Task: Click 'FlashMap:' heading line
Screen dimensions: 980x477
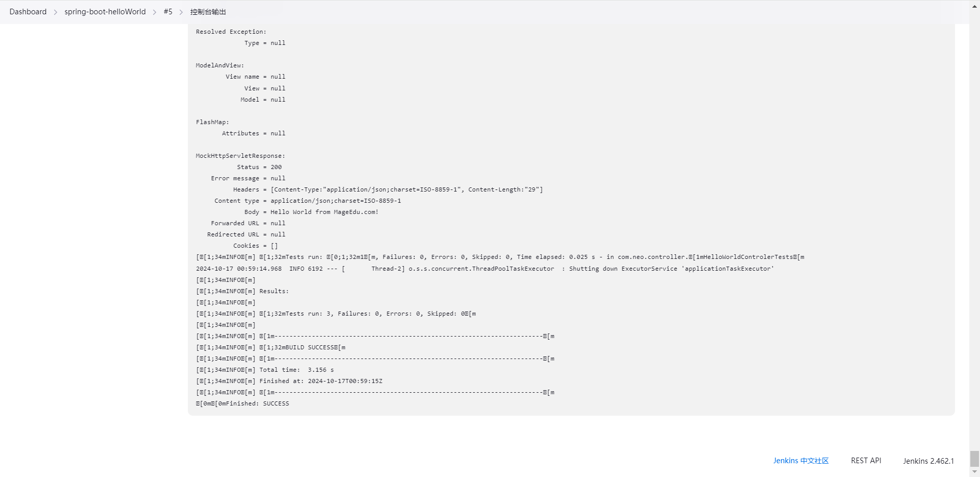Action: coord(212,122)
